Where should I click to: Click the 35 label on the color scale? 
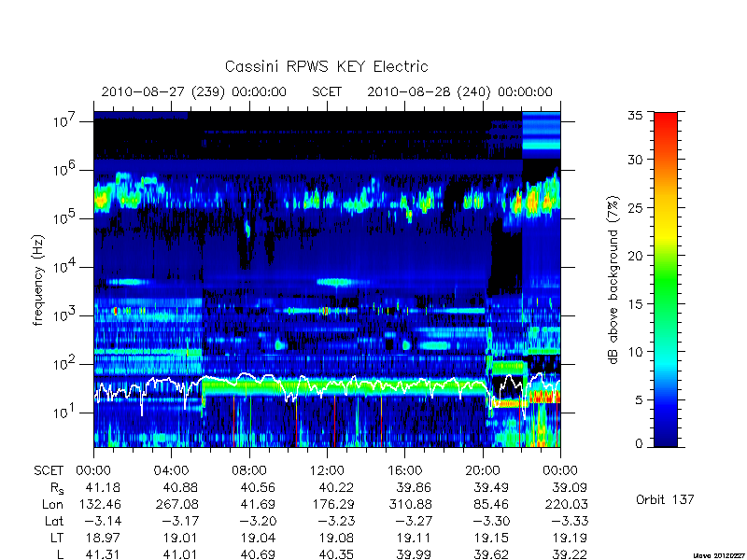coord(635,115)
